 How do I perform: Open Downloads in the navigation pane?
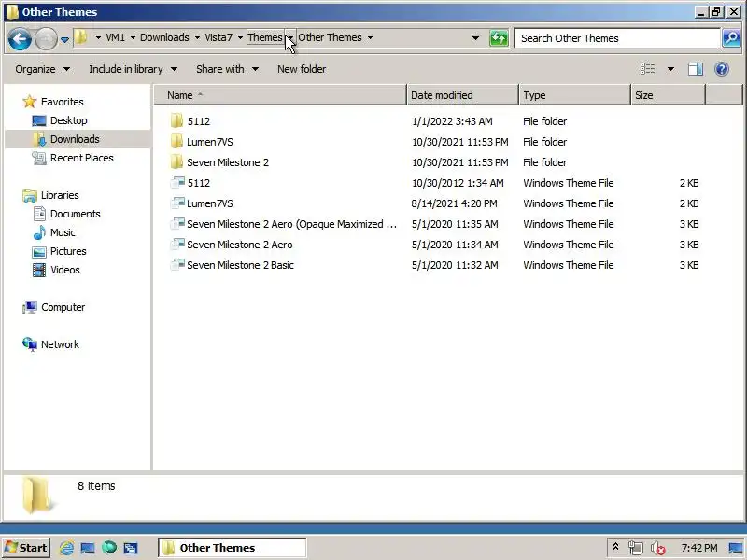point(75,139)
